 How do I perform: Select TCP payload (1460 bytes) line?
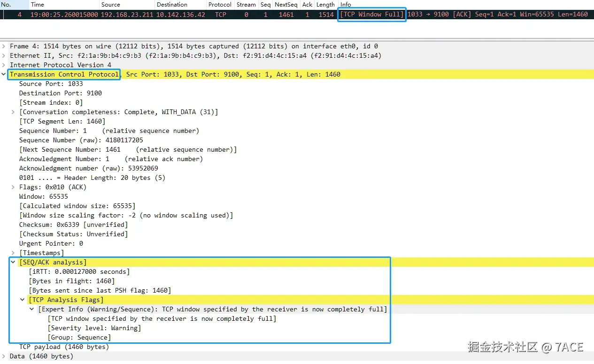coord(64,347)
